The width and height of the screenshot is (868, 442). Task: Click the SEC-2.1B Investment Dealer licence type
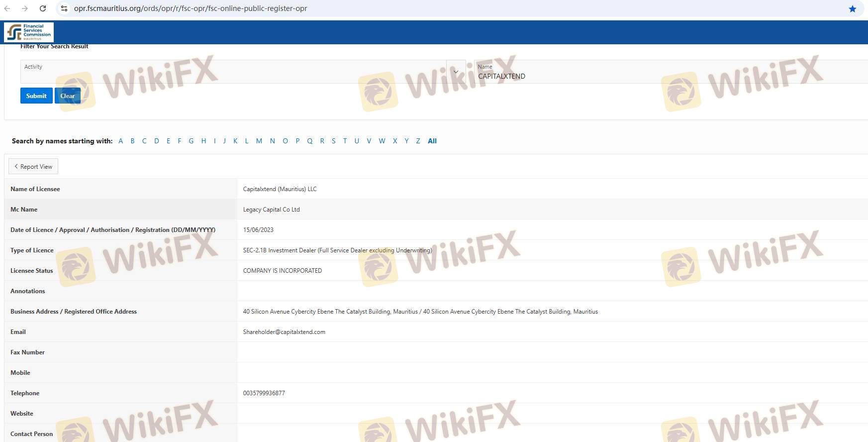[337, 250]
